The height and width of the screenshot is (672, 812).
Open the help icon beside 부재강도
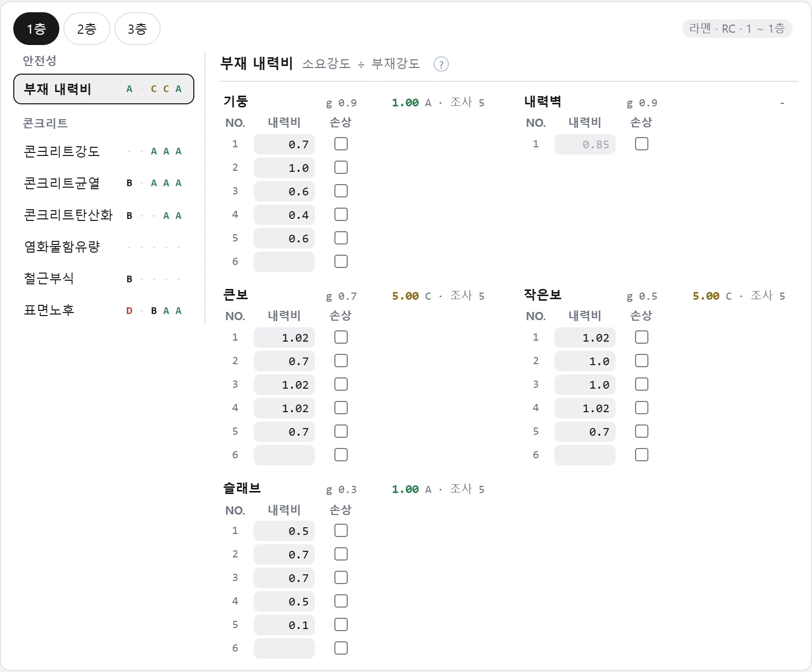[x=441, y=64]
